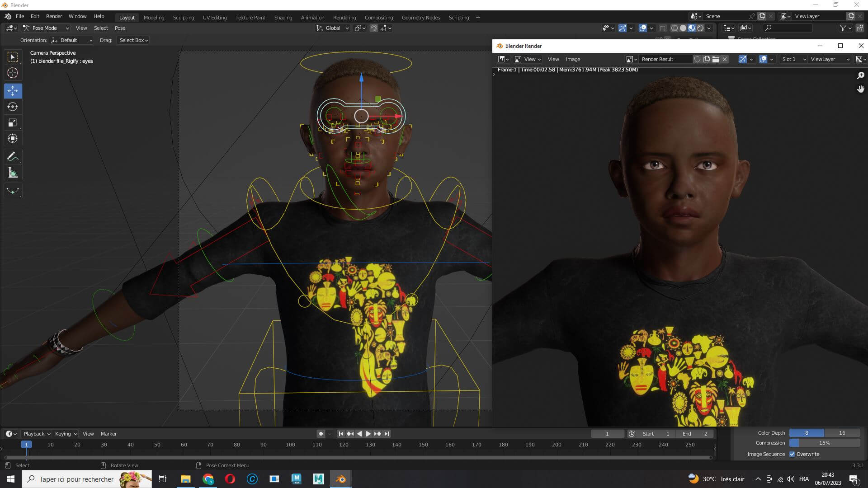Click the pan hand icon in render window
This screenshot has width=868, height=488.
[x=860, y=89]
